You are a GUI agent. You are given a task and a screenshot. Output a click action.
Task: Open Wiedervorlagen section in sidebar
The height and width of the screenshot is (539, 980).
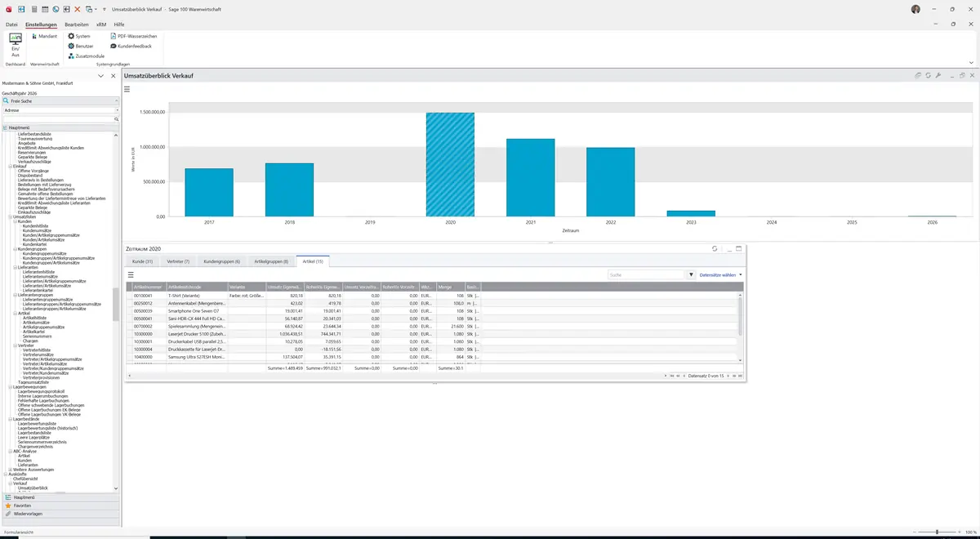pyautogui.click(x=60, y=514)
